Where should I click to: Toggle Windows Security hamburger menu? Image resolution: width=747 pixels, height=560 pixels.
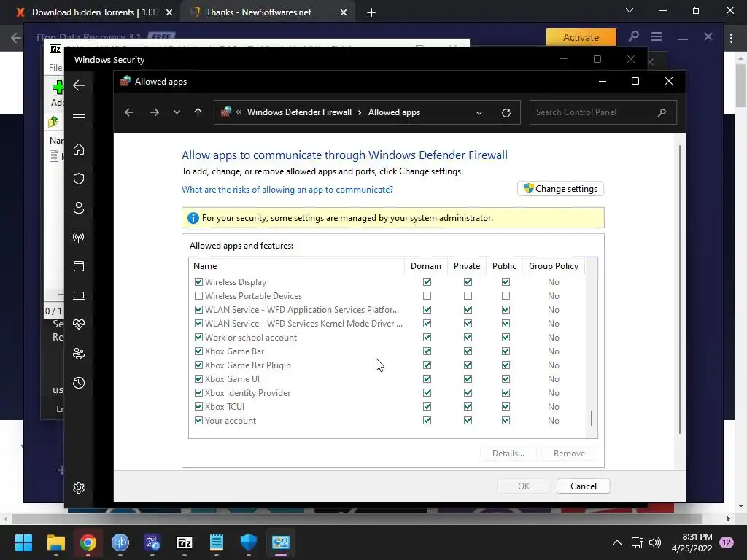pyautogui.click(x=79, y=114)
